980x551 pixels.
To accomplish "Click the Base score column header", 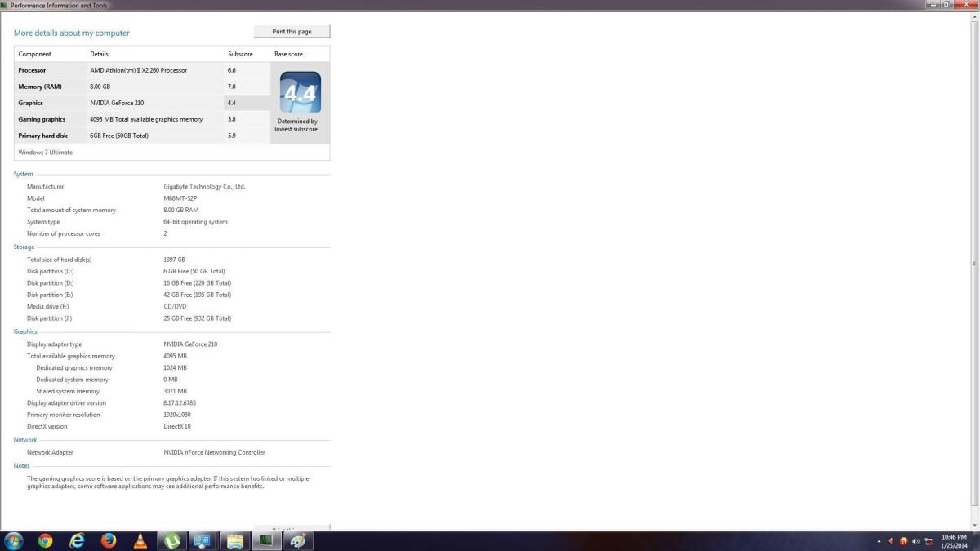I will pos(288,54).
